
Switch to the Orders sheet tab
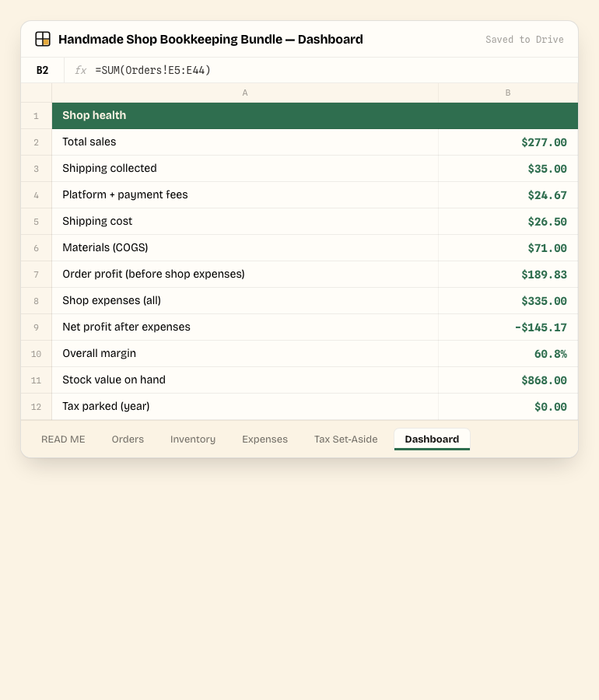pos(128,439)
